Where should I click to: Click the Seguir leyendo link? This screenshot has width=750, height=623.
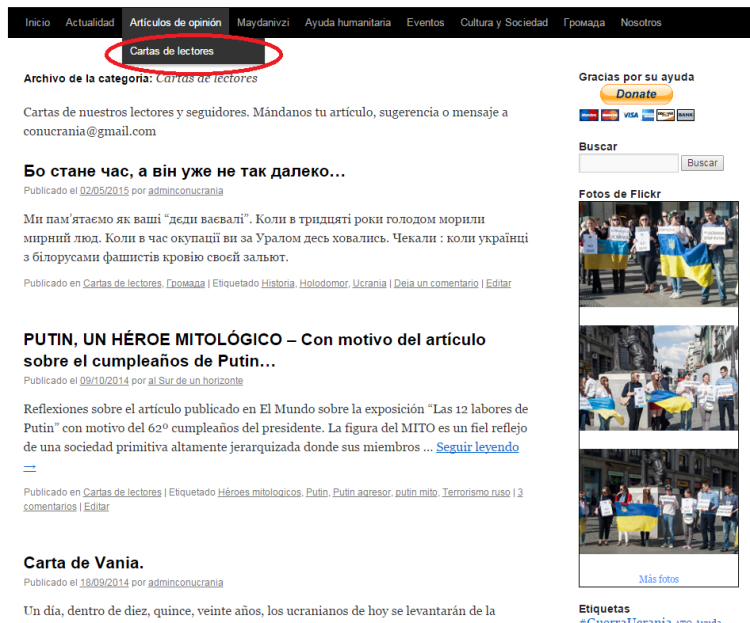pos(477,447)
